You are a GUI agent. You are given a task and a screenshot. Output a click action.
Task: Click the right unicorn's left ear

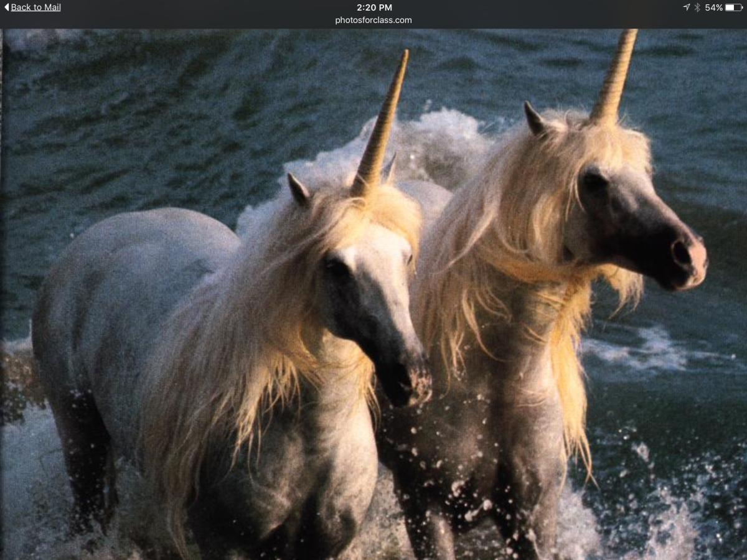[x=534, y=118]
